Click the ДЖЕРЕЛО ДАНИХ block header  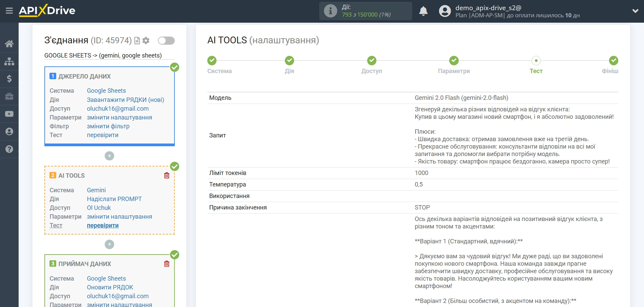tap(84, 76)
